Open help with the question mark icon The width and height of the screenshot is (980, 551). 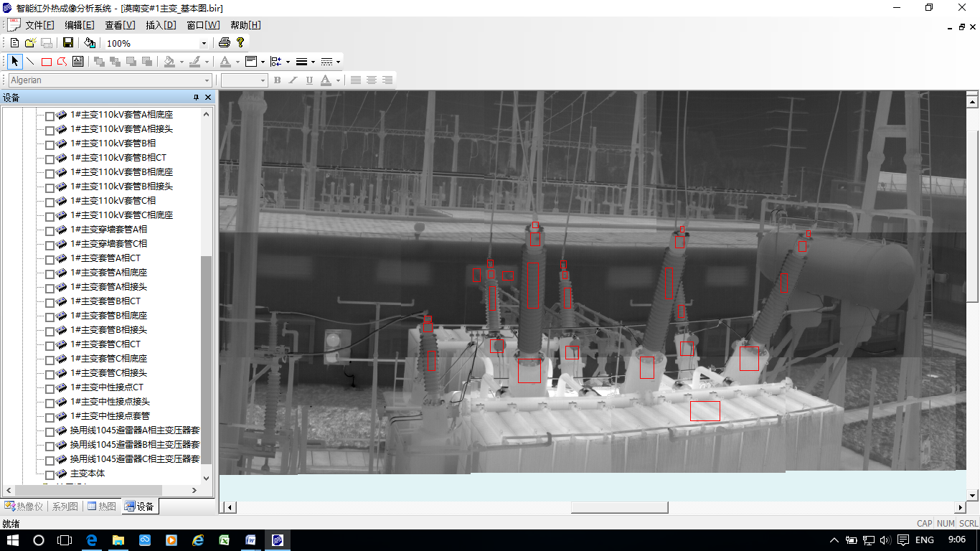point(240,43)
